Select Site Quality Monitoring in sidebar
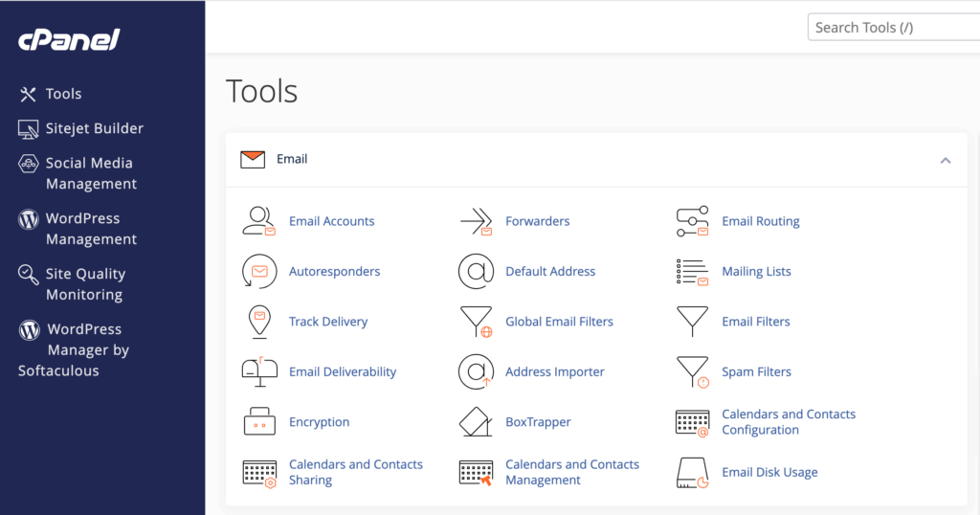This screenshot has width=980, height=515. pyautogui.click(x=85, y=284)
